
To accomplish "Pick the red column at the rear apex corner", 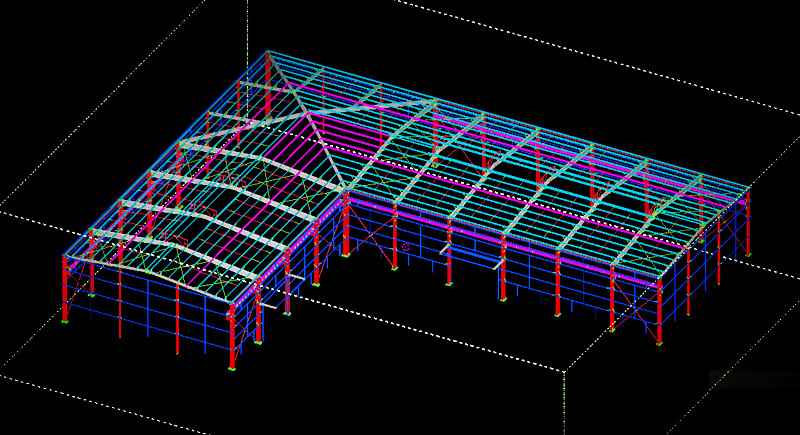I will tap(268, 87).
